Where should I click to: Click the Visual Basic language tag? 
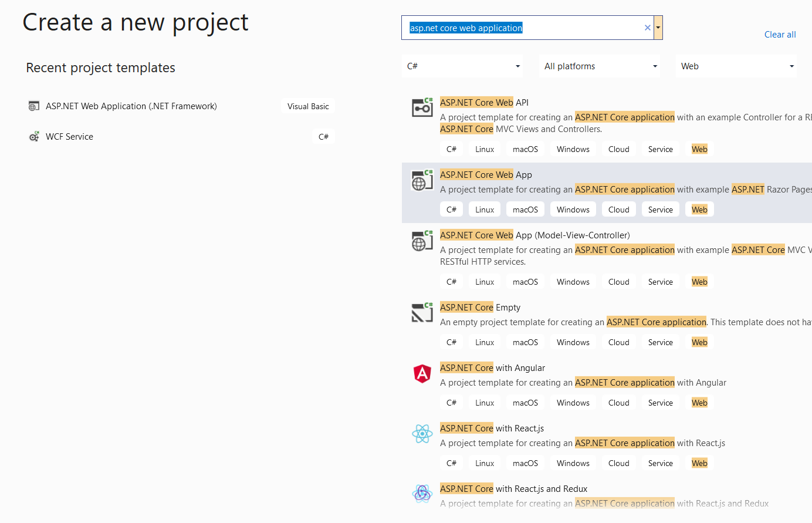click(x=308, y=106)
